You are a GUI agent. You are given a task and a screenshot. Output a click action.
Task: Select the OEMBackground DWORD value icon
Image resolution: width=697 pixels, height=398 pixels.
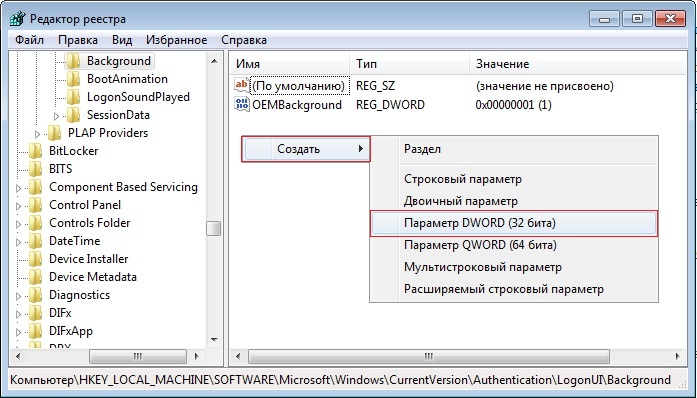tap(242, 105)
